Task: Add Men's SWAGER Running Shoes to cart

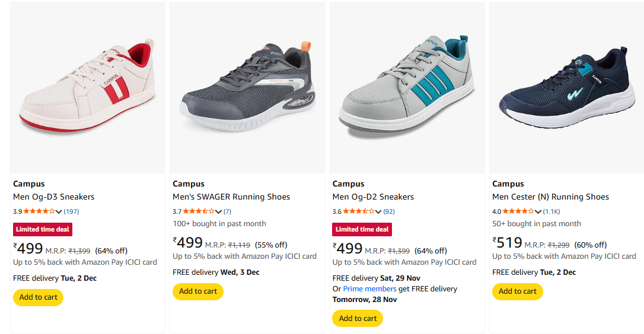Action: coord(198,291)
